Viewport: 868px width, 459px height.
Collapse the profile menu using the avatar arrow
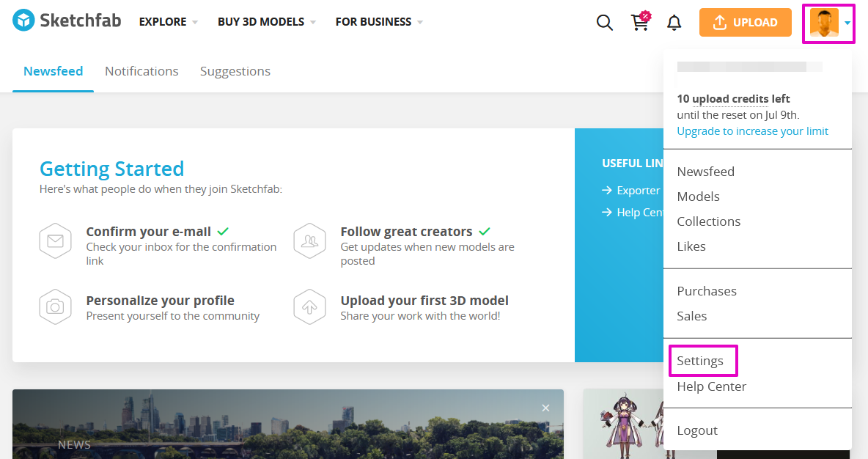click(847, 23)
